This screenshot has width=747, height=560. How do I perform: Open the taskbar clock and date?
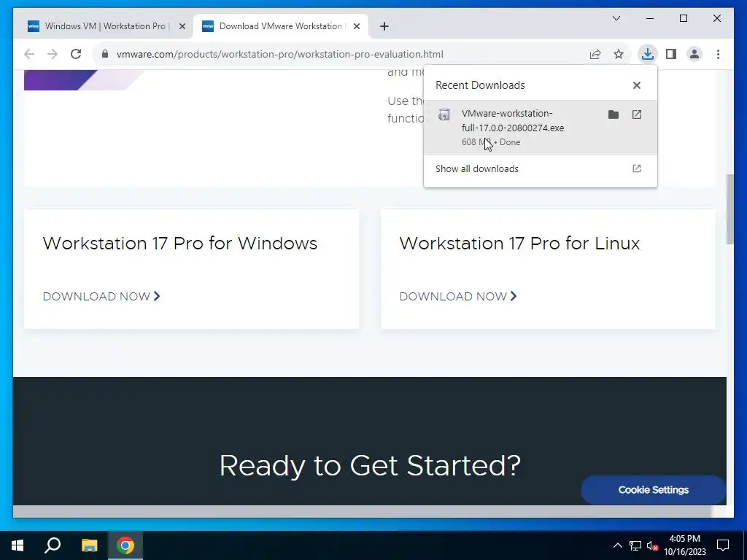click(684, 545)
